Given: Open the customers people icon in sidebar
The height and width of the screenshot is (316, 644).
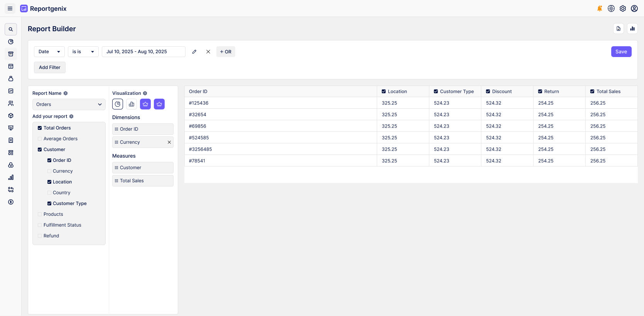Looking at the screenshot, I should pyautogui.click(x=11, y=103).
